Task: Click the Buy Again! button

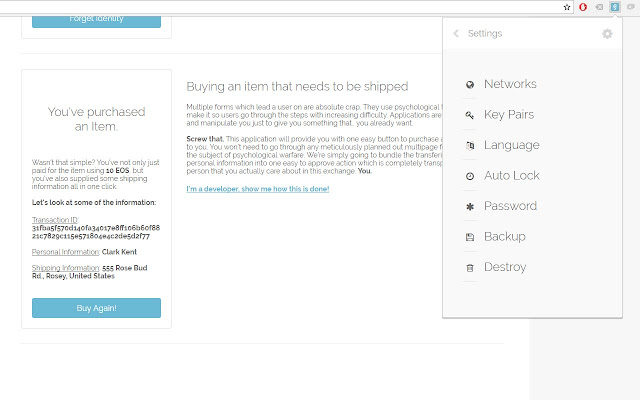Action: point(96,308)
